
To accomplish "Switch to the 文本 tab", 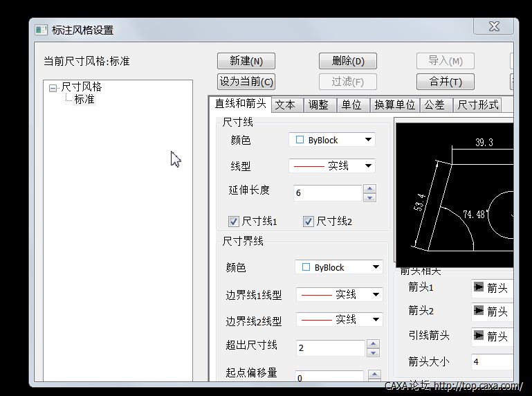I will [285, 105].
